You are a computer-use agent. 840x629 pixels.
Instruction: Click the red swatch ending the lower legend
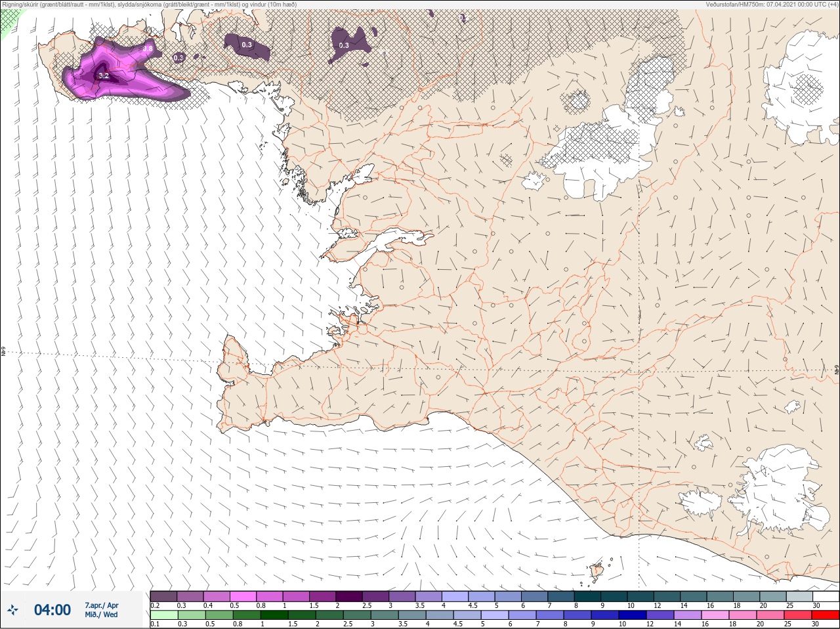click(x=826, y=616)
